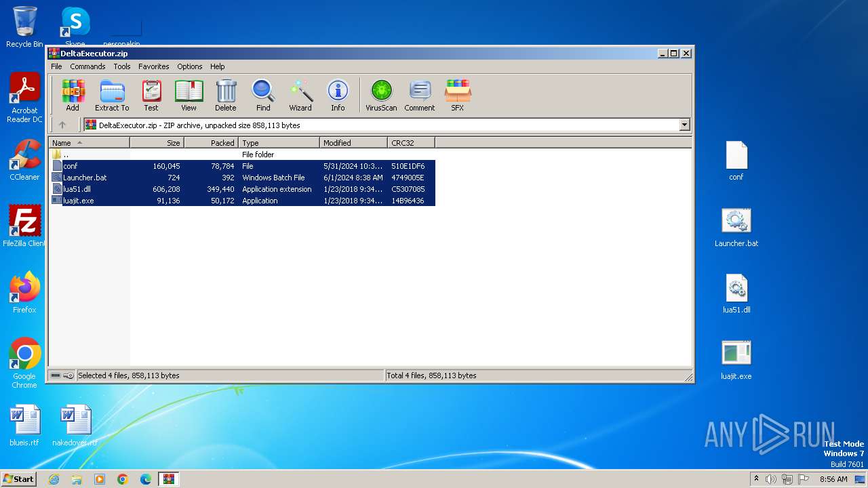This screenshot has height=488, width=868.
Task: Launch the Wizard wand icon
Action: [x=300, y=95]
